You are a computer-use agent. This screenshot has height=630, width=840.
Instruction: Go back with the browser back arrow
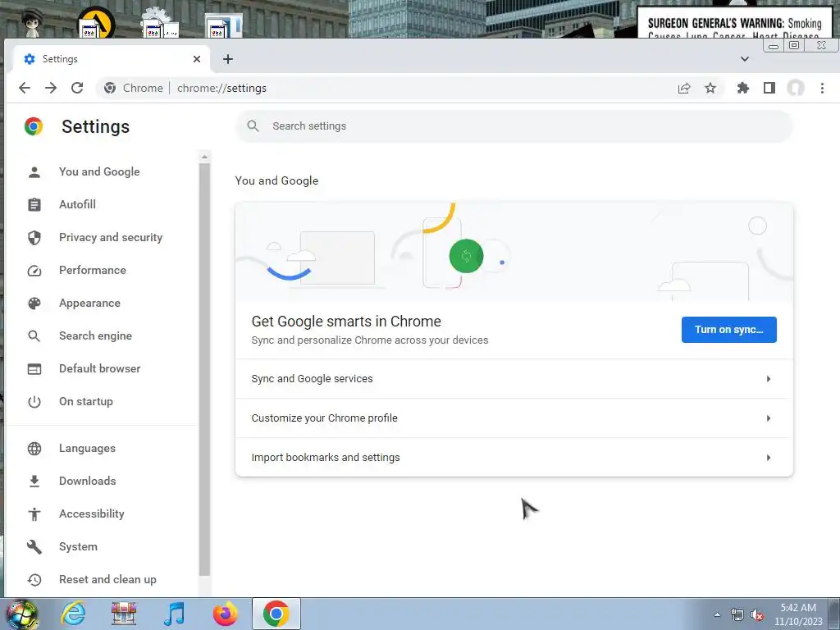pos(25,88)
